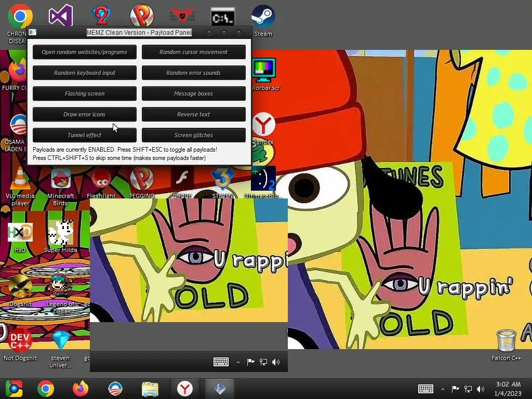Open the Chrome desktop shortcut at top
Screen dimensions: 532x399
point(20,16)
